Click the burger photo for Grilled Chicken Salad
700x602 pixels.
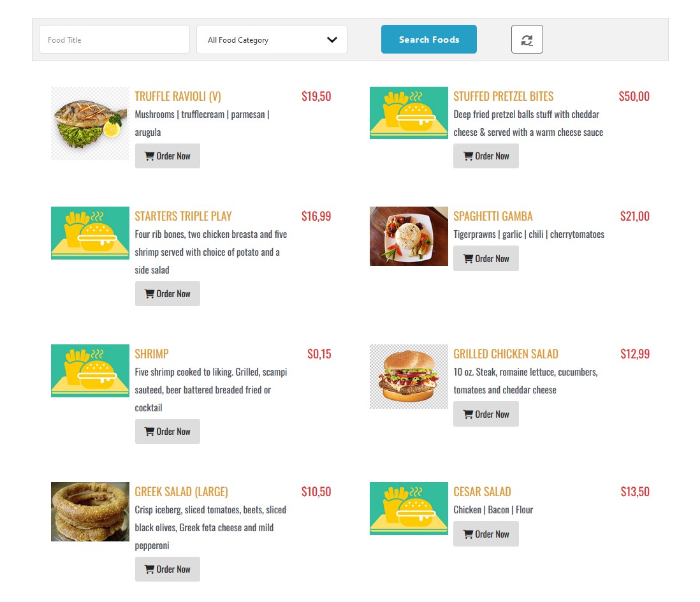click(x=409, y=376)
